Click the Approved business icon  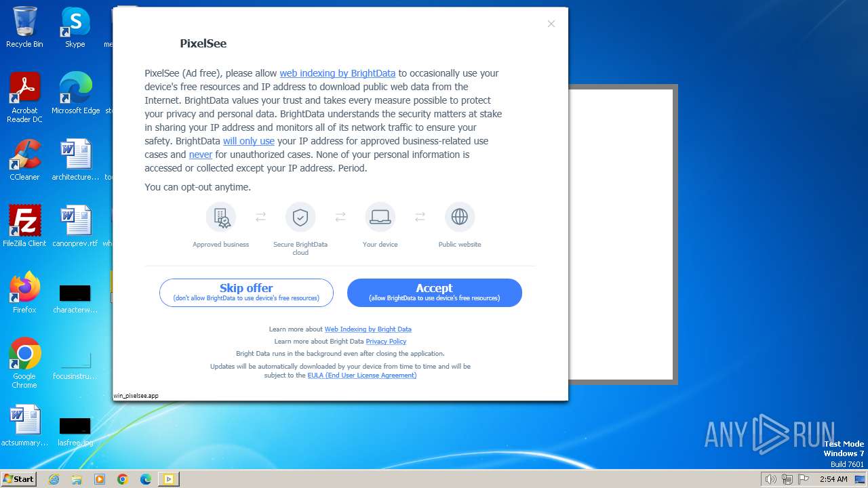tap(220, 217)
